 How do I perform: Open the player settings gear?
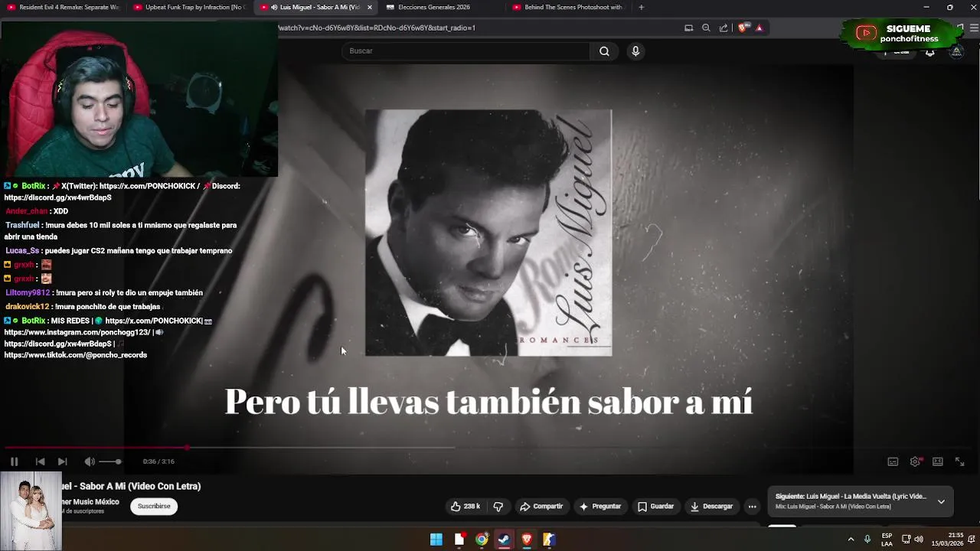pyautogui.click(x=915, y=461)
